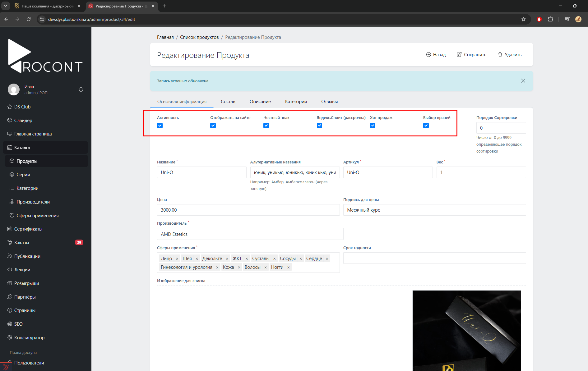Bookmark page with star icon

[x=524, y=19]
